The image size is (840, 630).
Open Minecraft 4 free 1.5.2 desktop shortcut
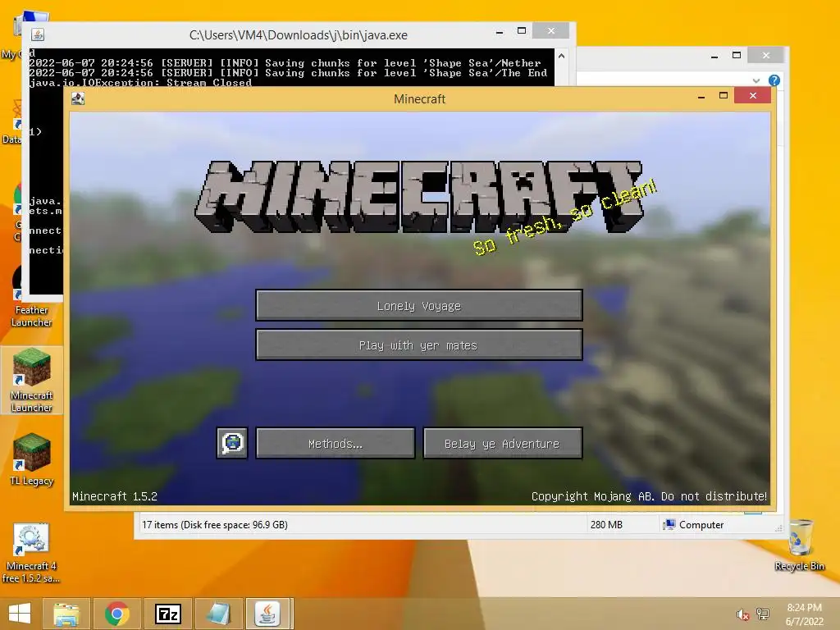pos(31,554)
